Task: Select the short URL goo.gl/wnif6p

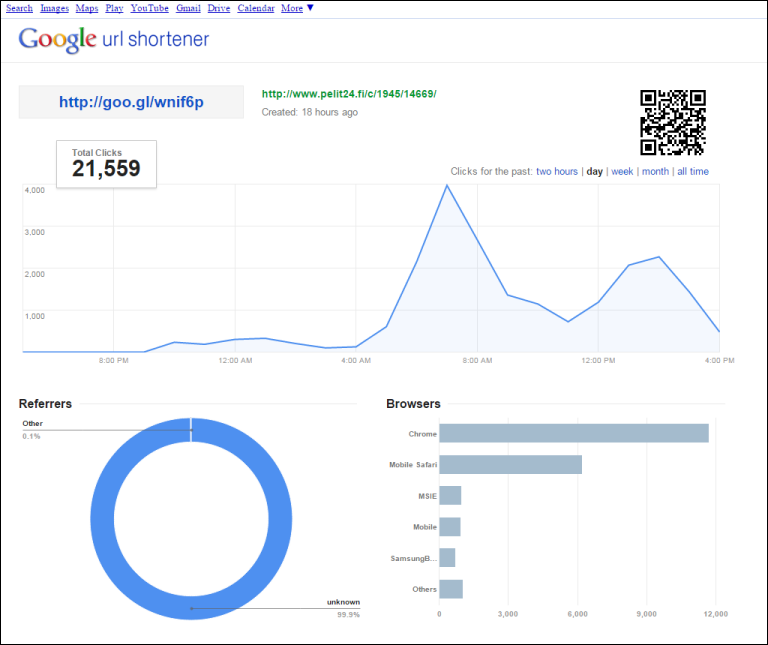Action: (131, 102)
